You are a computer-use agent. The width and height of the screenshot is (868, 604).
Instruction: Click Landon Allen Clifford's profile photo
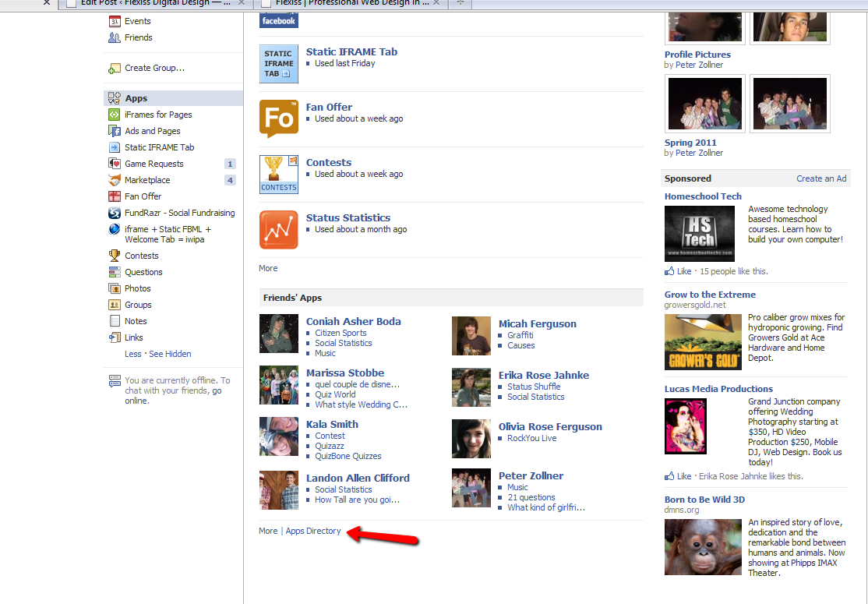click(x=279, y=490)
